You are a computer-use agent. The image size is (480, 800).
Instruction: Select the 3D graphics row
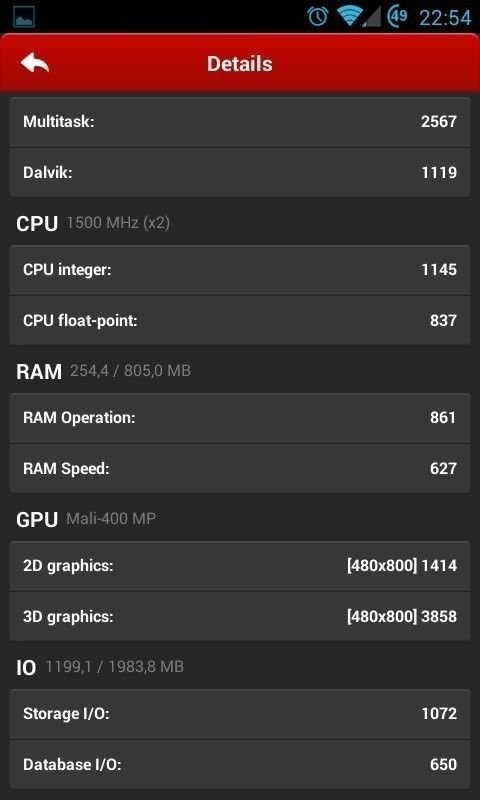pyautogui.click(x=240, y=616)
